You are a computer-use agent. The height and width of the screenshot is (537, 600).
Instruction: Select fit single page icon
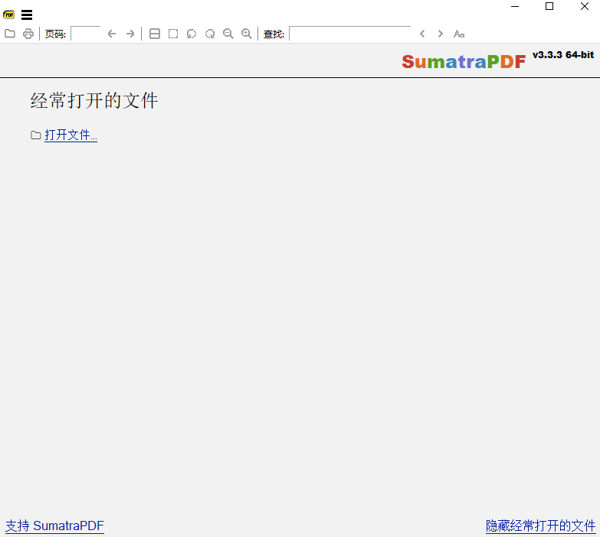tap(173, 34)
